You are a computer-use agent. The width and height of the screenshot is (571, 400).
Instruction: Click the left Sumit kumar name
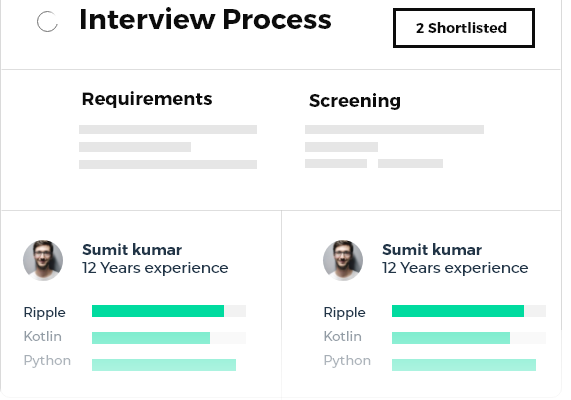click(x=132, y=250)
